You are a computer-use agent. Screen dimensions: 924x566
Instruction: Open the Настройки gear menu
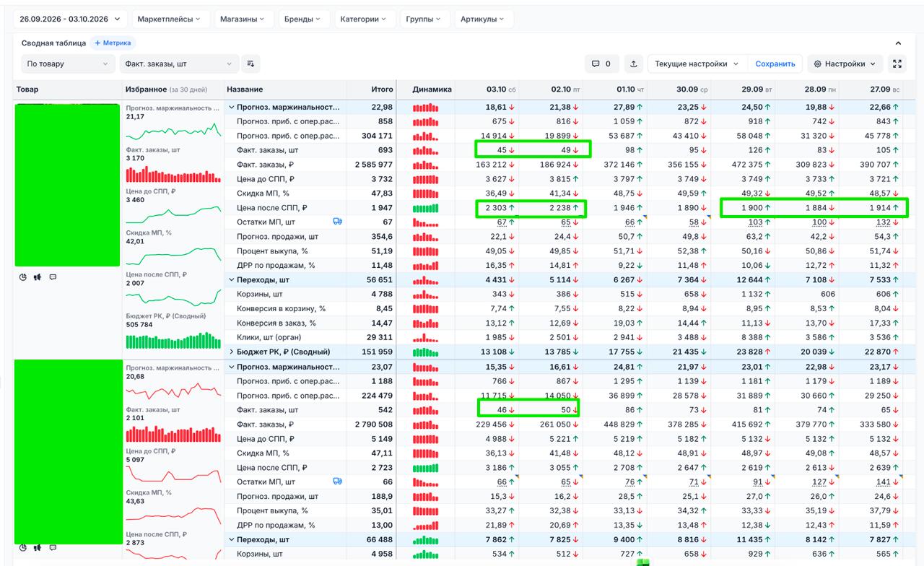pyautogui.click(x=844, y=64)
